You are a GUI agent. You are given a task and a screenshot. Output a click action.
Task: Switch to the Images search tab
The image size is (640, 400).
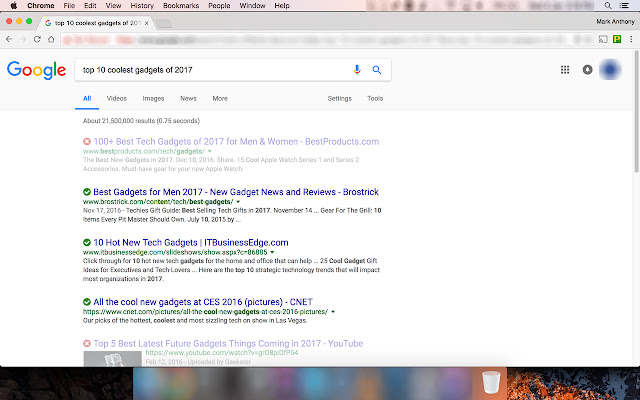coord(153,99)
